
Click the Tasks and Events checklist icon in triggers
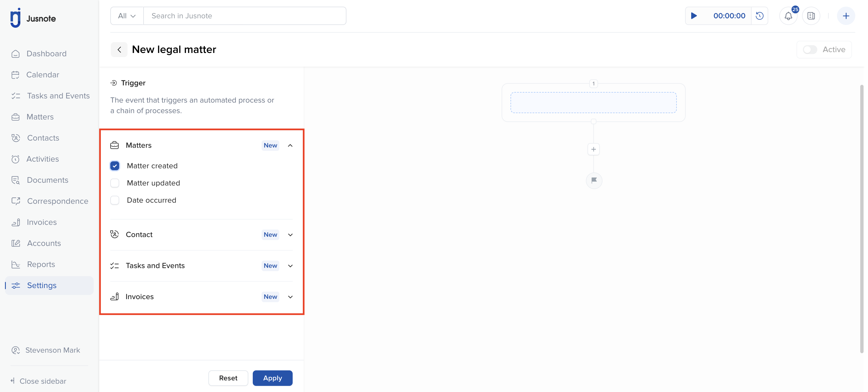114,266
